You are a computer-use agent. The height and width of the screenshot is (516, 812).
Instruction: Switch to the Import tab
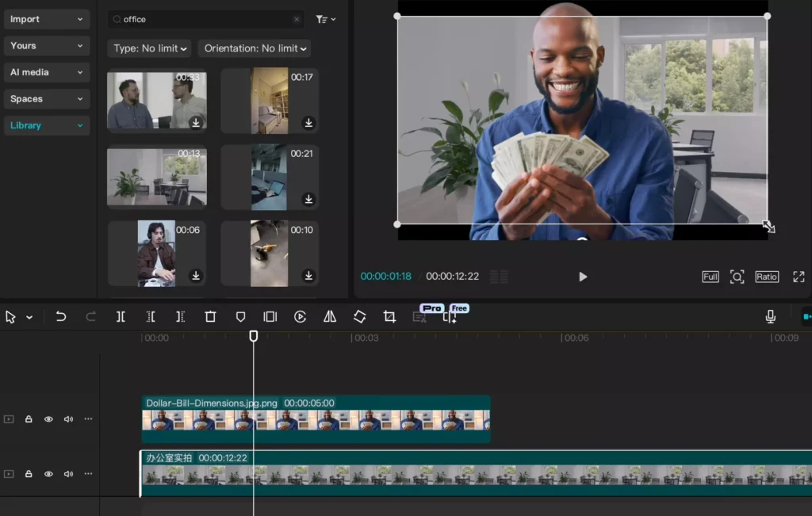tap(47, 19)
